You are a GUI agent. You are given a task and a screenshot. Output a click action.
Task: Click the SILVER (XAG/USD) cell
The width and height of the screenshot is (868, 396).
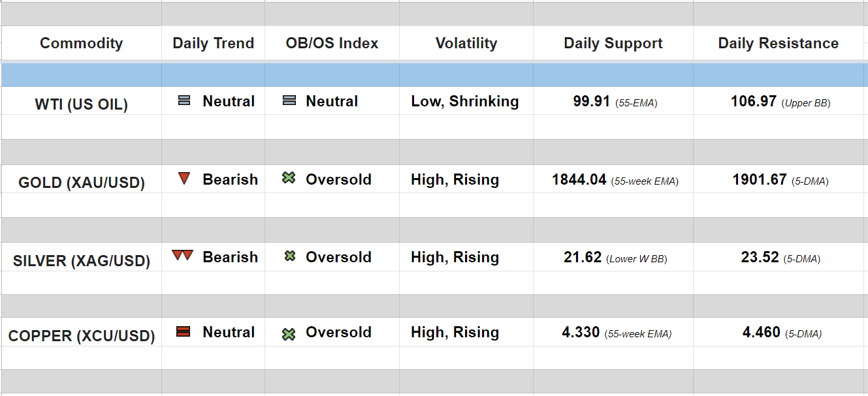(81, 261)
